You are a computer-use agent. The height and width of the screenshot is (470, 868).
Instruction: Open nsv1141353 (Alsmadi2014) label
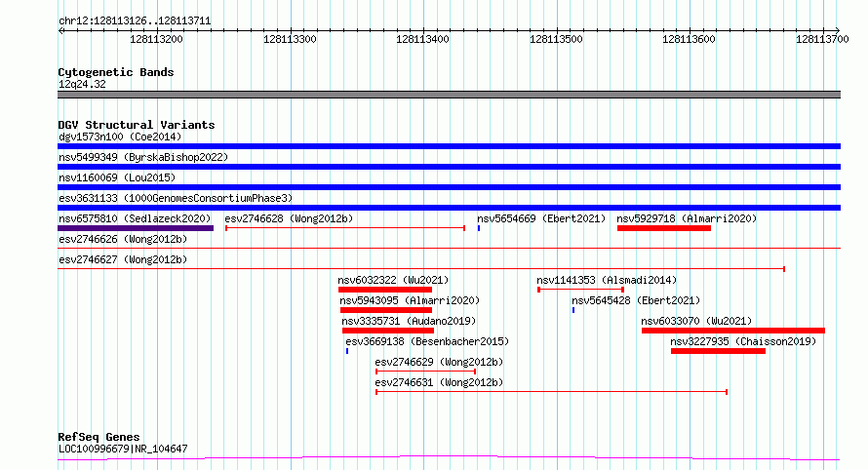click(607, 280)
